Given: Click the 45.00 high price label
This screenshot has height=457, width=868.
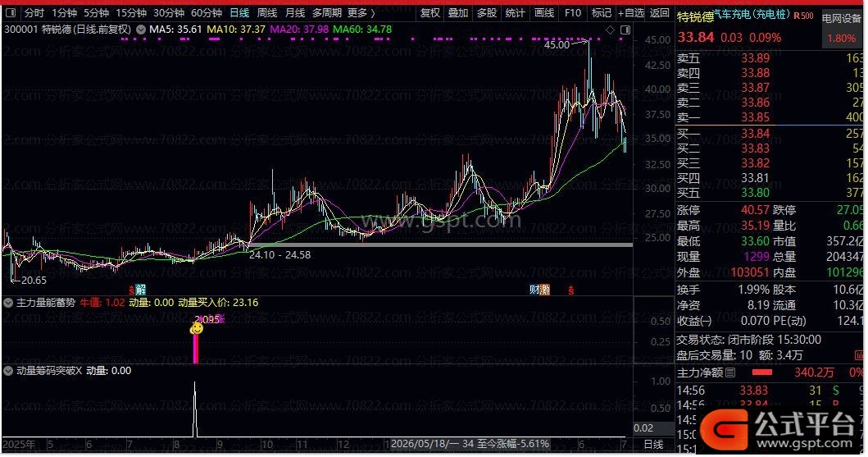Looking at the screenshot, I should (557, 45).
